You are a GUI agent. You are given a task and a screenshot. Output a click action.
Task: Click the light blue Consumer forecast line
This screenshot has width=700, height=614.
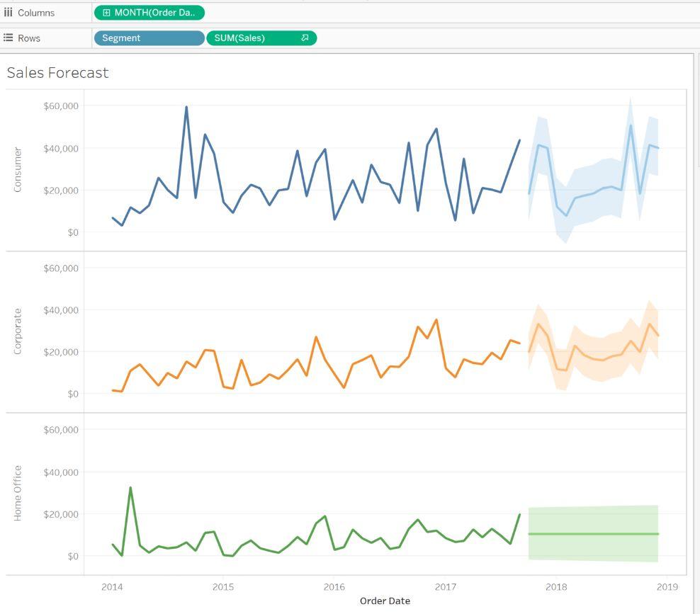[x=594, y=193]
